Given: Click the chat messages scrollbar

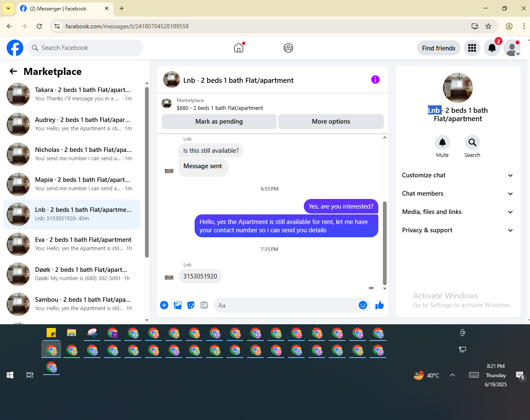Looking at the screenshot, I should (385, 243).
